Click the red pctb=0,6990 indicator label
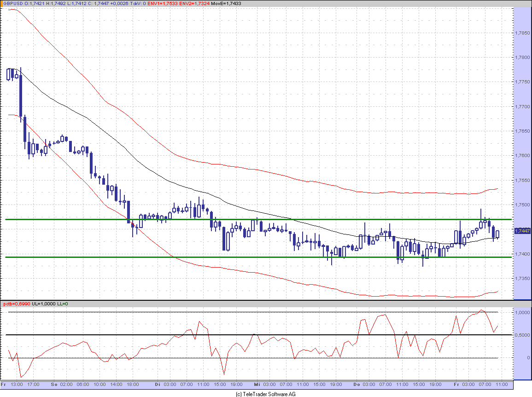The width and height of the screenshot is (532, 397). pyautogui.click(x=15, y=304)
